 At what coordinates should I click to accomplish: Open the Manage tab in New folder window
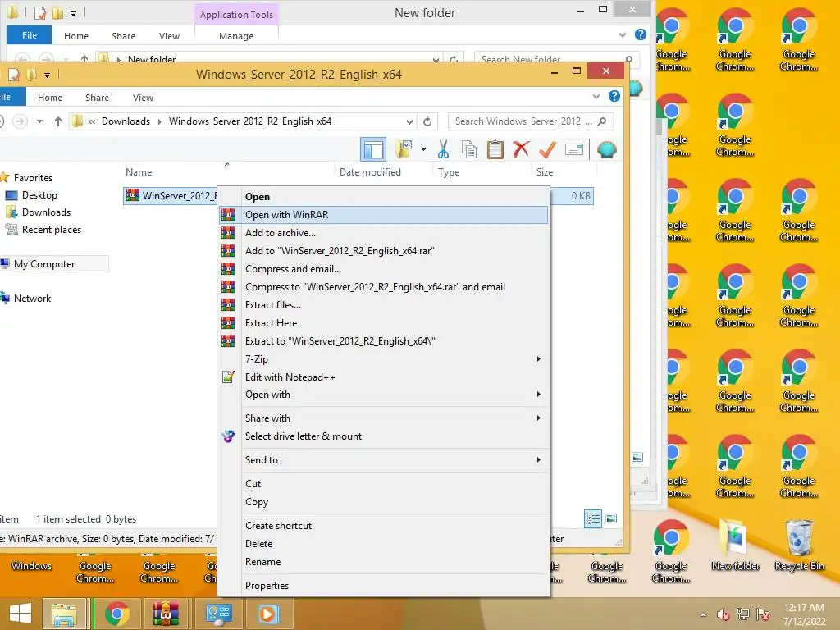click(236, 36)
